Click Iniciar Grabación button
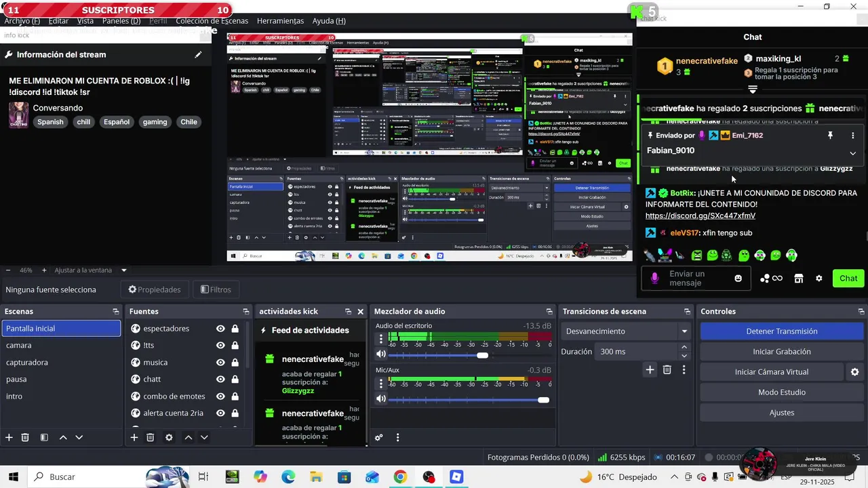 (x=781, y=352)
